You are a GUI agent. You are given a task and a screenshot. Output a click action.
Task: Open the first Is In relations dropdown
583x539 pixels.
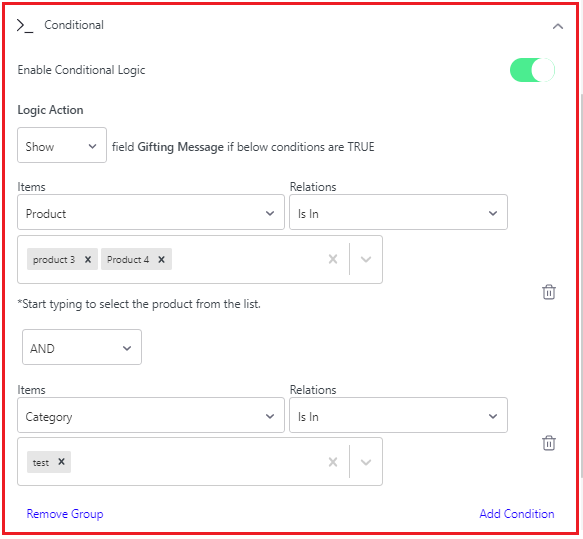click(398, 212)
